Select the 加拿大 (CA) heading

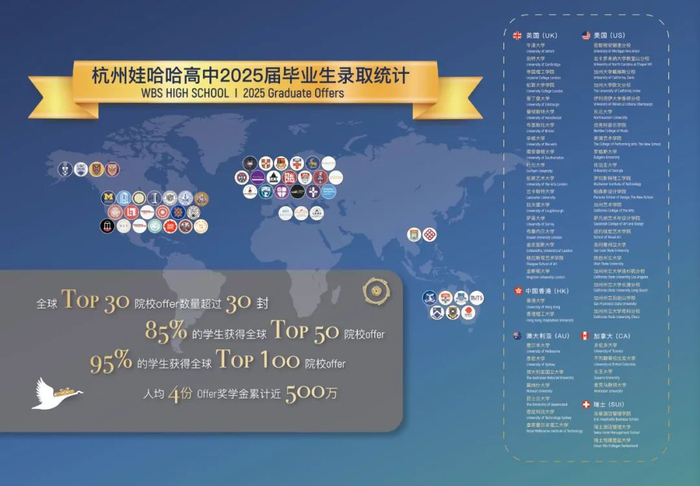(612, 336)
